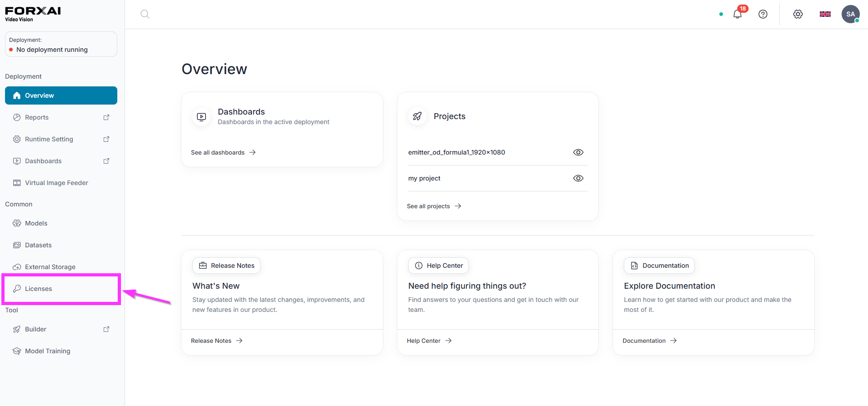868x406 pixels.
Task: Click the External Storage cloud icon
Action: pyautogui.click(x=17, y=267)
